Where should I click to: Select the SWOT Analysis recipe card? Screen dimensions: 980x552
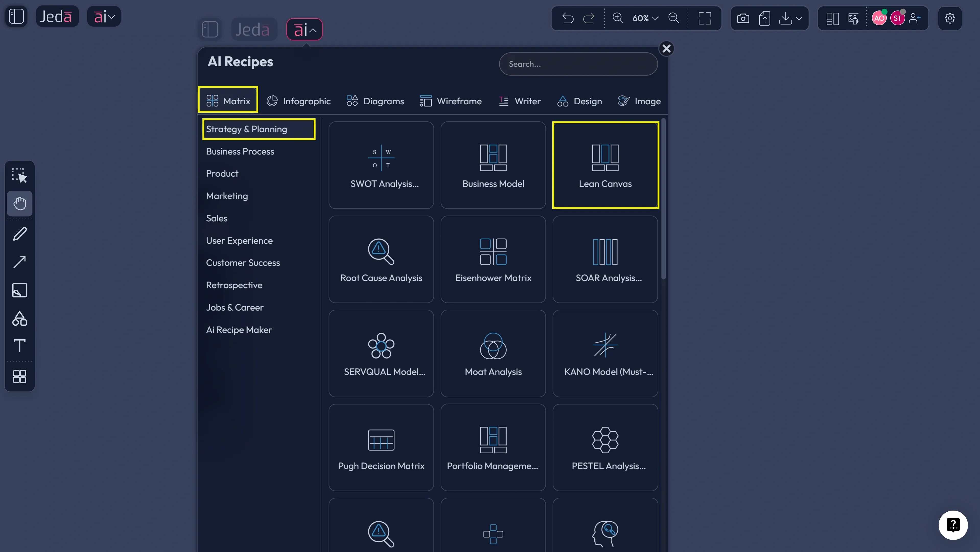(x=381, y=165)
